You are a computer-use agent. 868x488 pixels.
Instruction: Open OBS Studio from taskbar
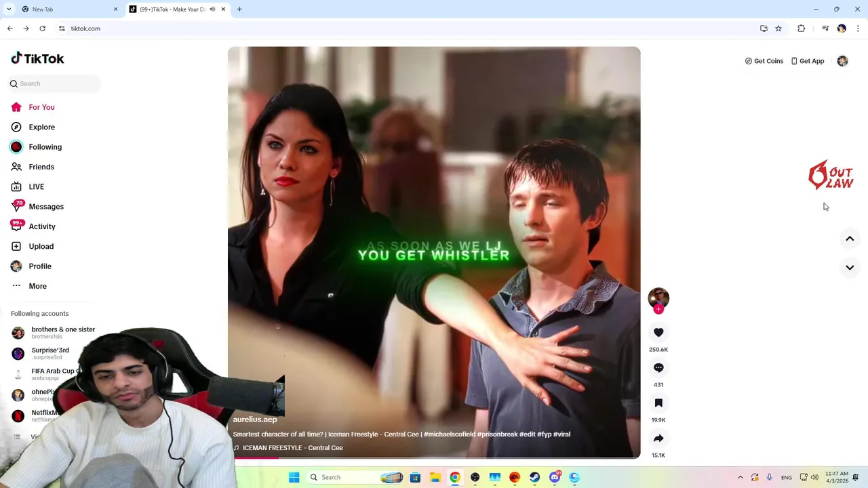click(x=475, y=477)
